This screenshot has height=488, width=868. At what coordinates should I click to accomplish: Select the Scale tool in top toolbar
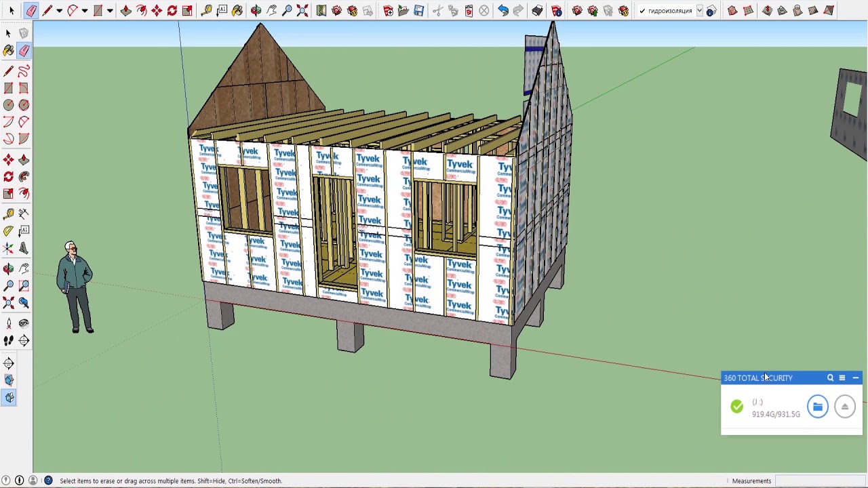point(187,10)
